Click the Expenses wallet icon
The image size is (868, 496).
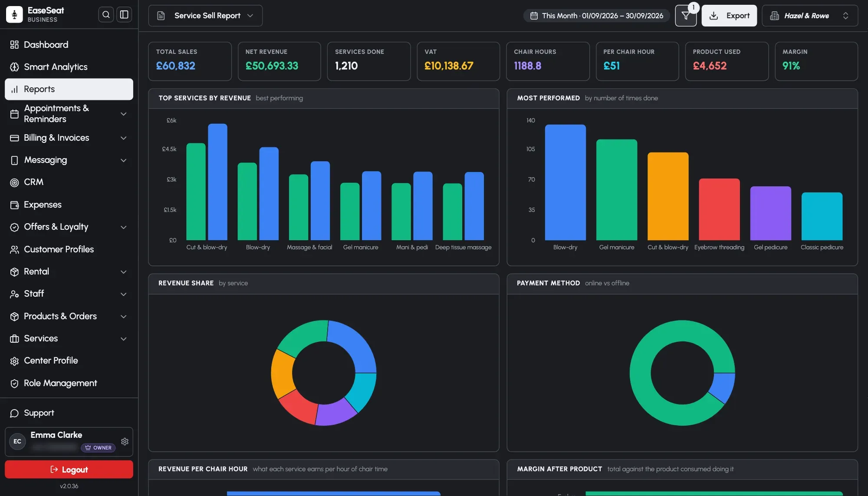click(14, 205)
